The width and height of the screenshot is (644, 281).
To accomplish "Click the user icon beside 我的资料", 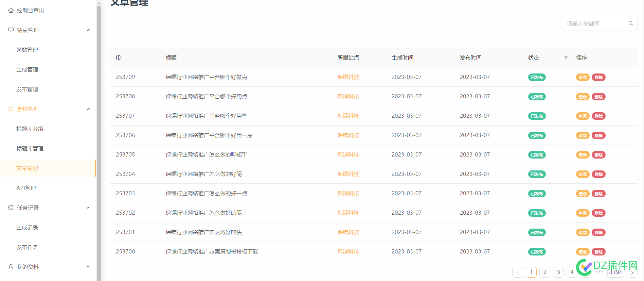I will (11, 267).
